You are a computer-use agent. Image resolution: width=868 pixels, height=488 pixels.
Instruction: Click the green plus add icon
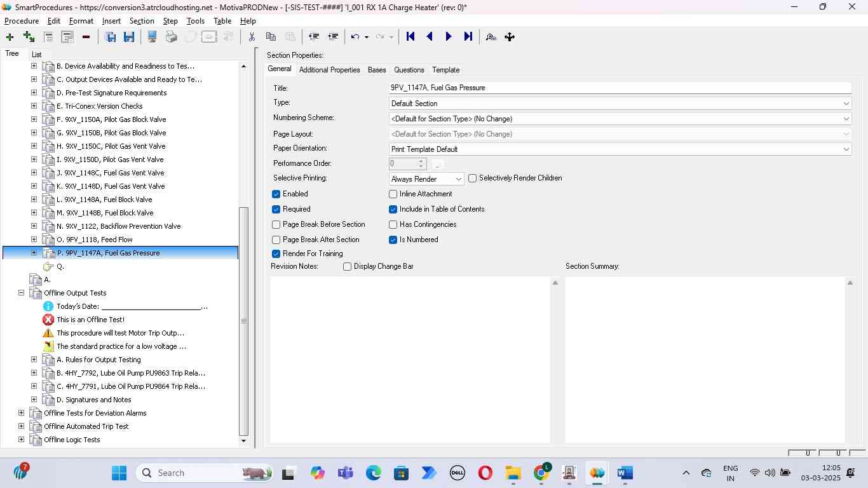(x=10, y=37)
